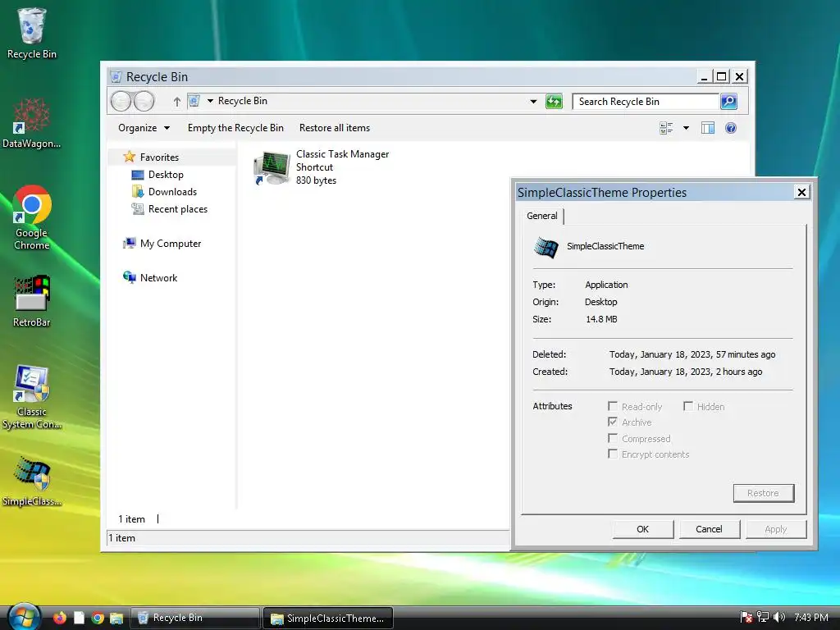
Task: Expand the view options dropdown arrow
Action: (686, 128)
